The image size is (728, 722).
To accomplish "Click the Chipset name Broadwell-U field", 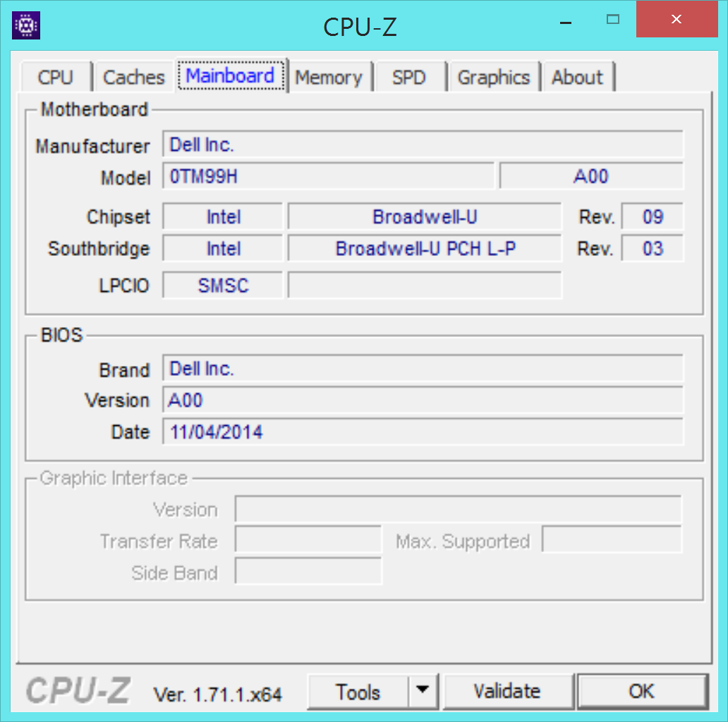I will click(425, 216).
